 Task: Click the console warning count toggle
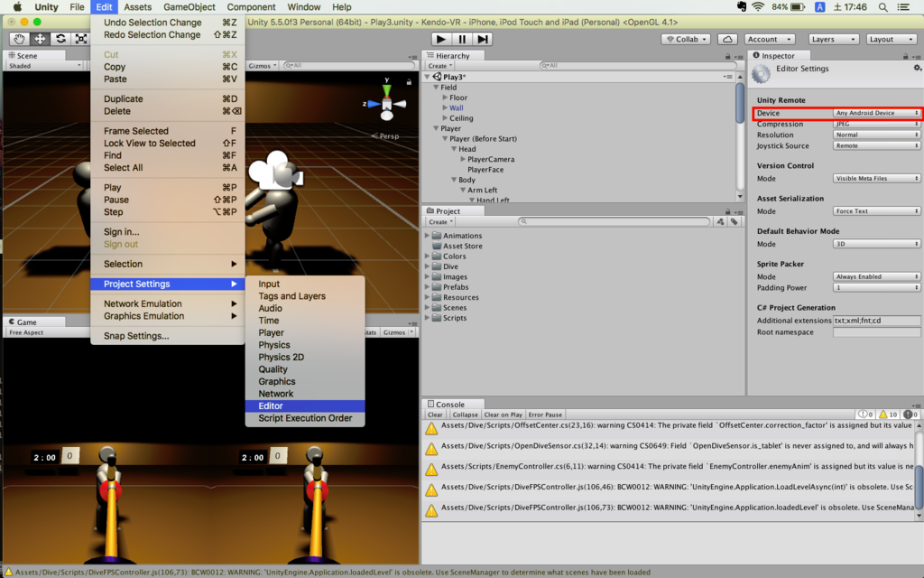(x=888, y=415)
